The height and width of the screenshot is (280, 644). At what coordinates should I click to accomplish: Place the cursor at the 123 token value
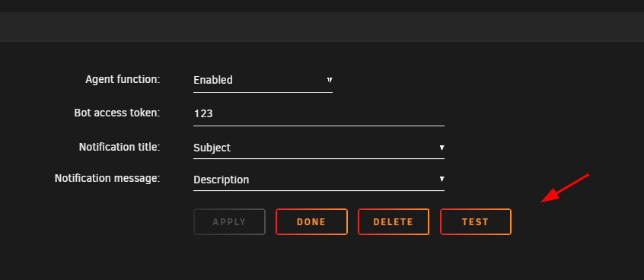(x=203, y=113)
